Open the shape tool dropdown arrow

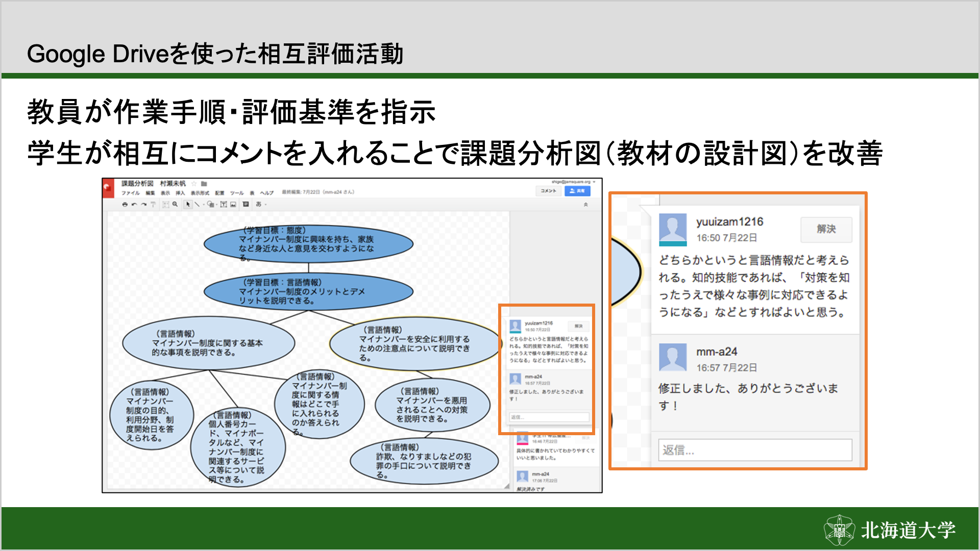tap(217, 205)
